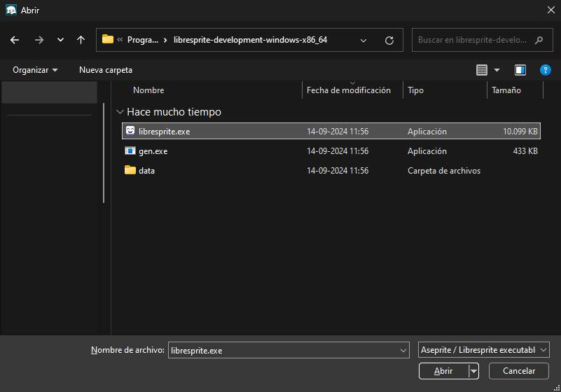Viewport: 561px width, 392px height.
Task: Expand the address bar history dropdown
Action: pyautogui.click(x=363, y=40)
